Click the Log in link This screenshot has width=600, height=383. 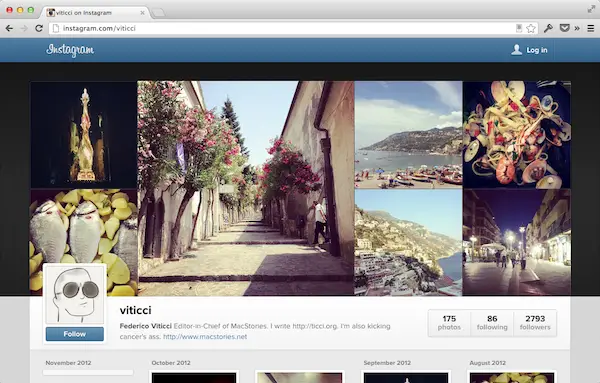pos(536,50)
